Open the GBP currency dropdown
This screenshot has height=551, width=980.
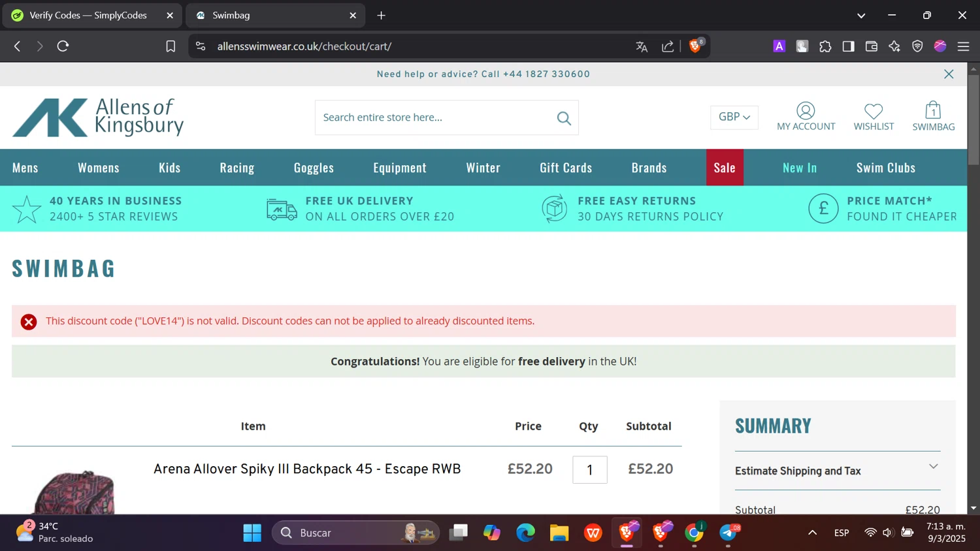pyautogui.click(x=734, y=118)
